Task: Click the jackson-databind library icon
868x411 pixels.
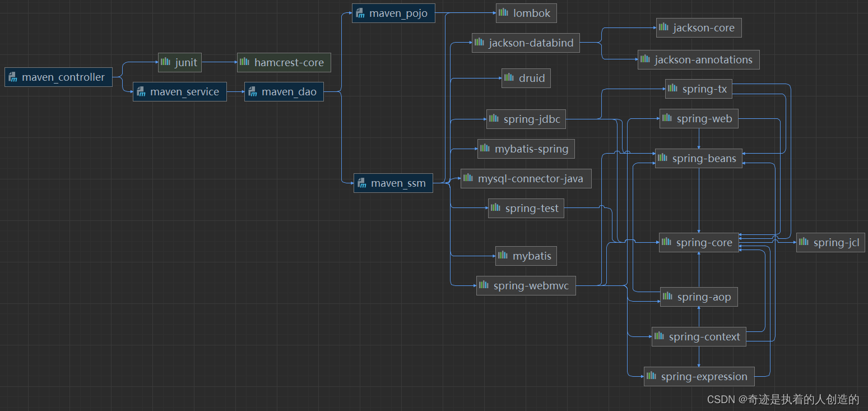Action: pos(479,42)
